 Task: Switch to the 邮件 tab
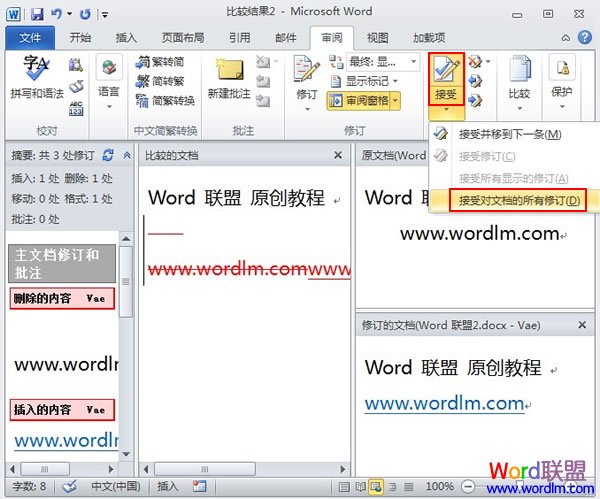coord(286,38)
